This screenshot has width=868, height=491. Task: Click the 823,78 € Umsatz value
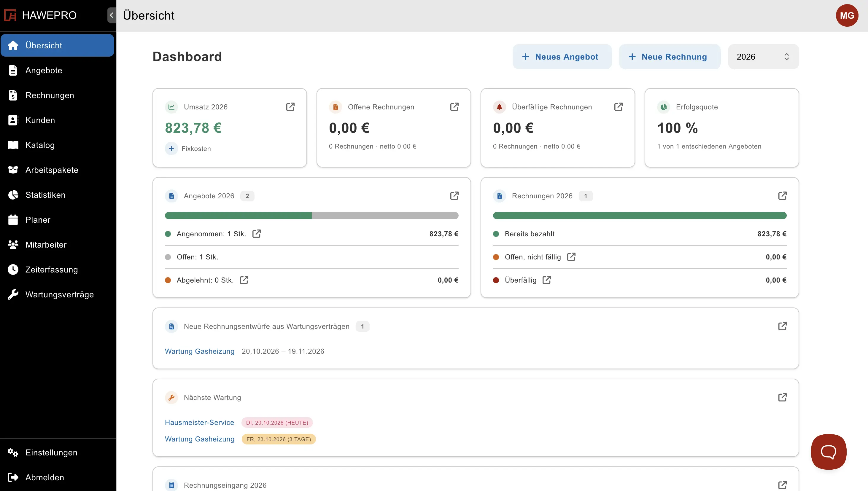193,128
